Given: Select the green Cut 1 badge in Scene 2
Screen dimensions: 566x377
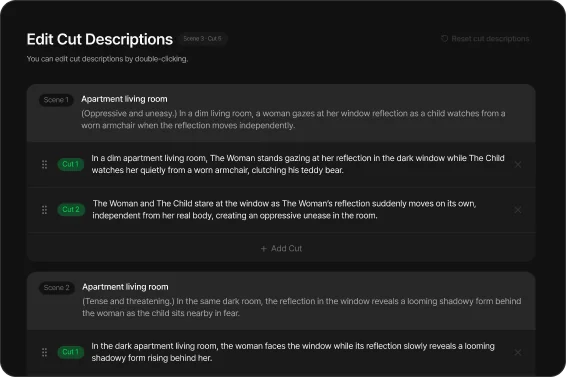Looking at the screenshot, I should pos(71,352).
